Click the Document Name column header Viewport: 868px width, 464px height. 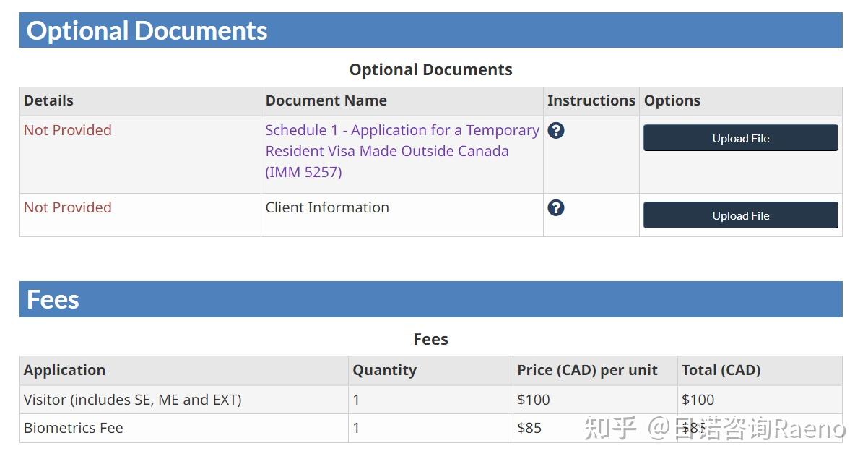(x=326, y=101)
